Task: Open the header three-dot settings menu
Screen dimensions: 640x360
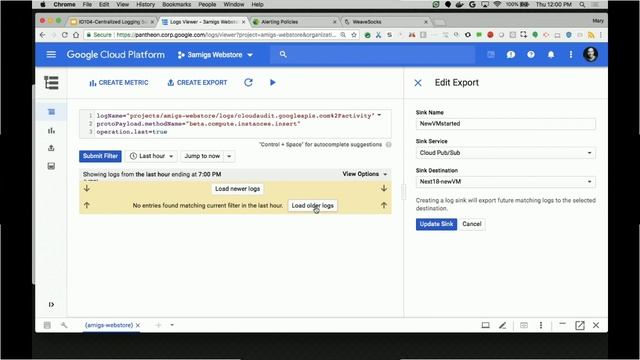Action: click(571, 54)
